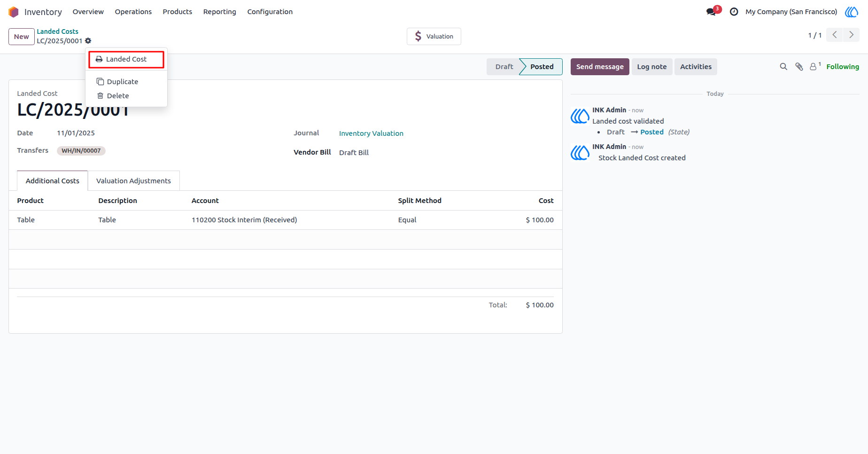
Task: Click the paperclip attachments icon
Action: pos(799,67)
